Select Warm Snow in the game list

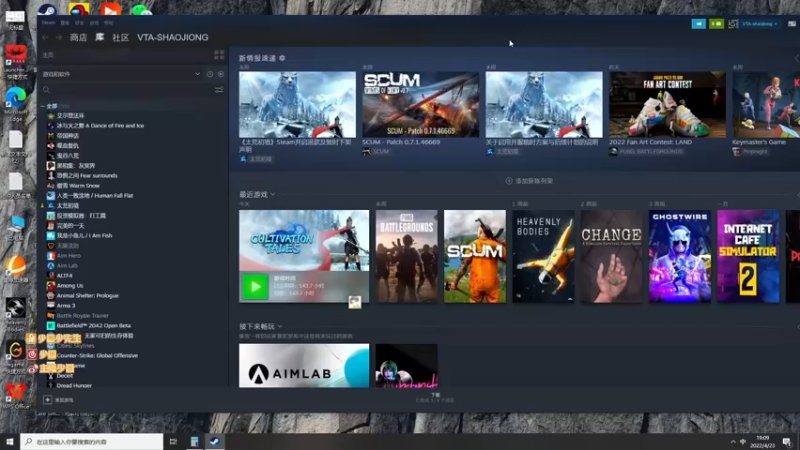78,186
